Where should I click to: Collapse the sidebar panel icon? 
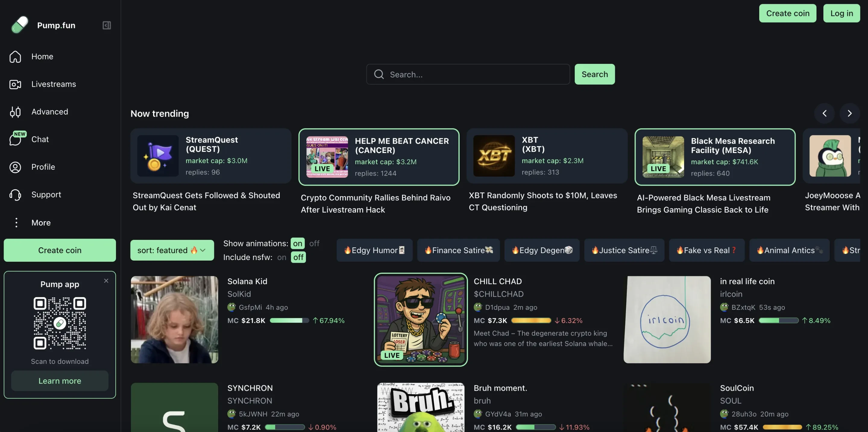pos(106,25)
